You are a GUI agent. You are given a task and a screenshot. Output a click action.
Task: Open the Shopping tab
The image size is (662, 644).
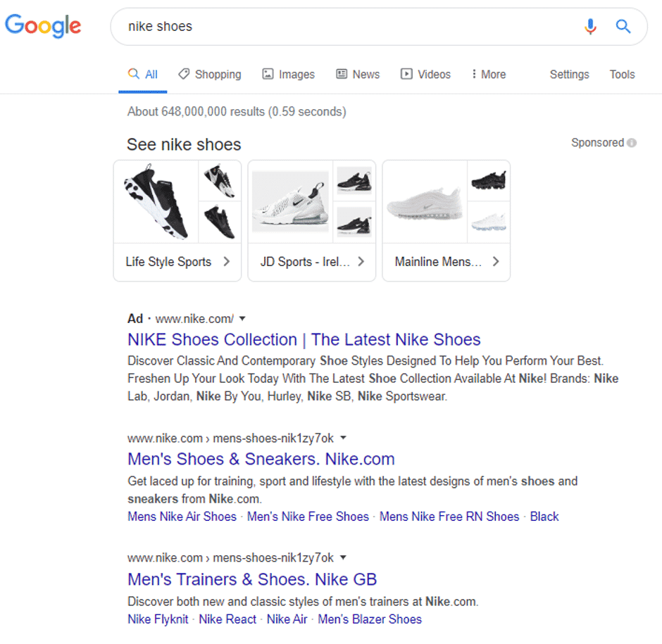[x=210, y=75]
